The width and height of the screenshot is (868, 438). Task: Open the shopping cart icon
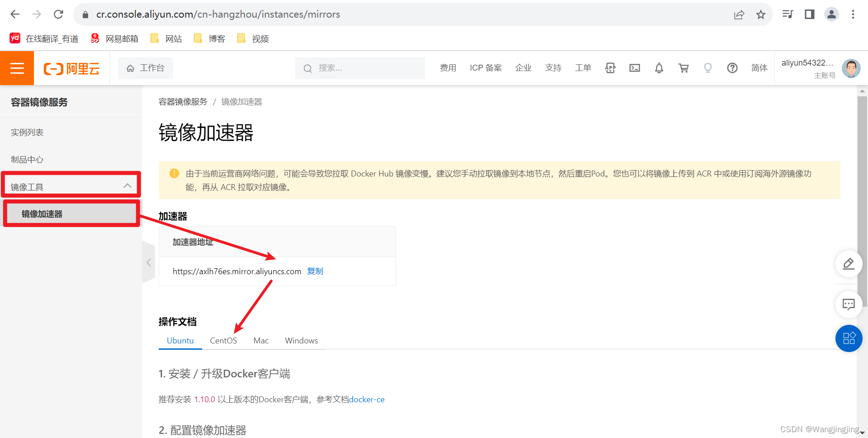tap(684, 68)
